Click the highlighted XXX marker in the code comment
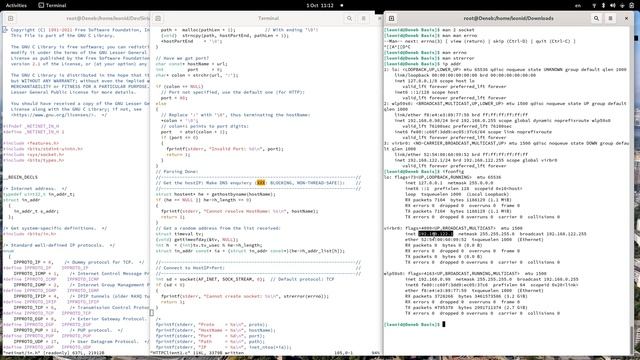The image size is (640, 360). point(261,183)
